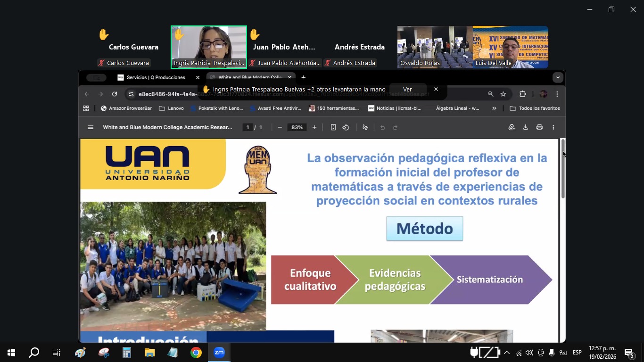
Task: Expand the Chrome tab search dropdown
Action: [558, 77]
